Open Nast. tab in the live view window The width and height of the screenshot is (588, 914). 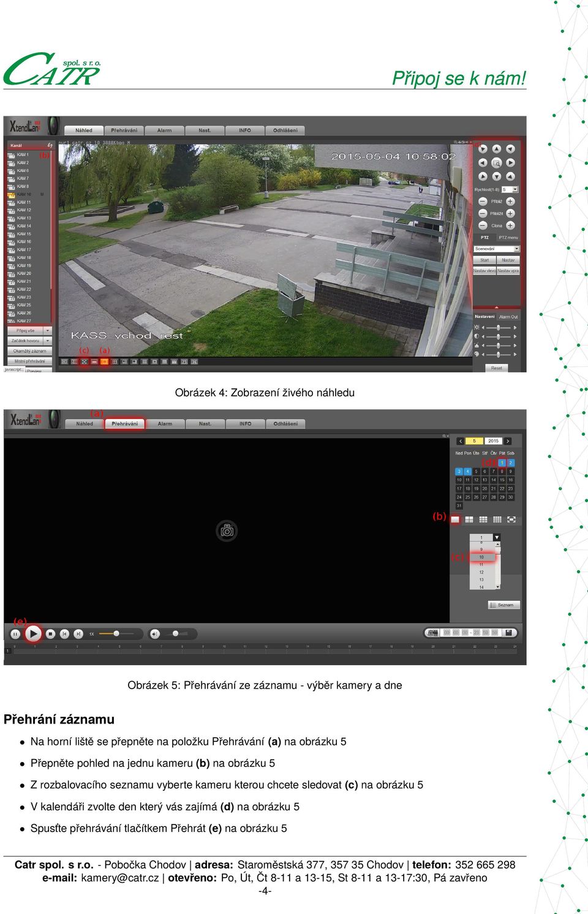(x=205, y=130)
